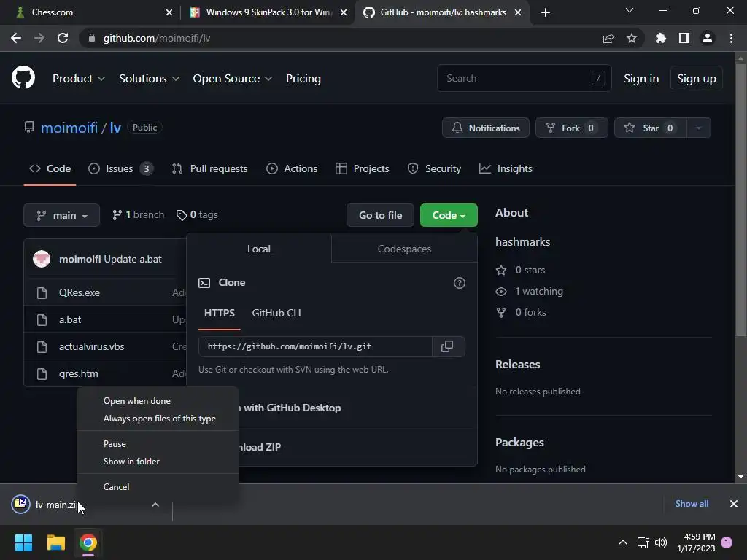This screenshot has width=747, height=560.
Task: Click the view site information lock icon
Action: (x=92, y=38)
